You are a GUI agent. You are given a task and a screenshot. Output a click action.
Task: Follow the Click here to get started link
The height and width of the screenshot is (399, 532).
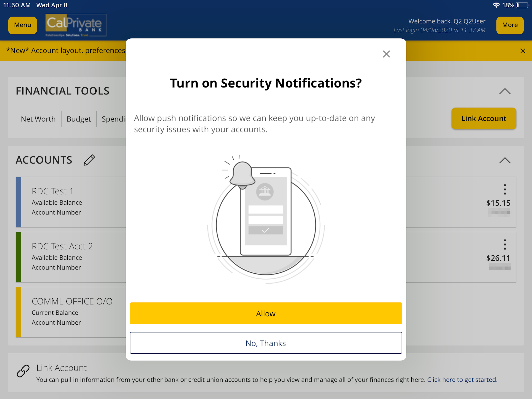(462, 380)
